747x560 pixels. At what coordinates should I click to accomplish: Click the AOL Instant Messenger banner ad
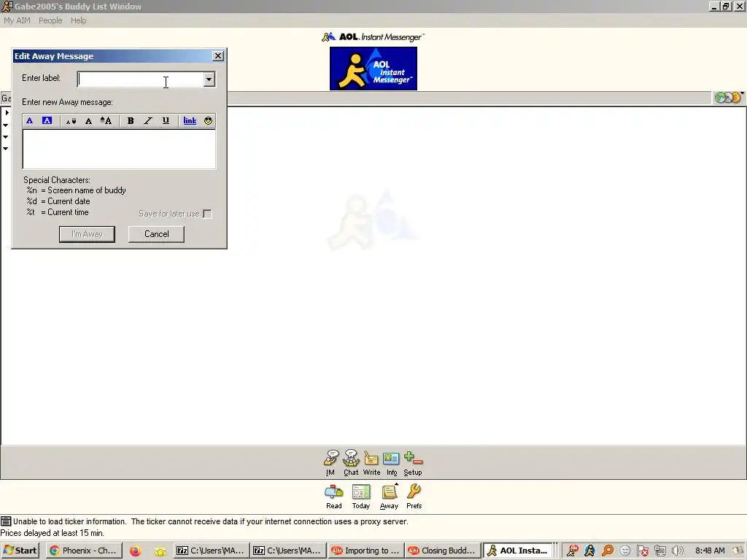coord(373,69)
